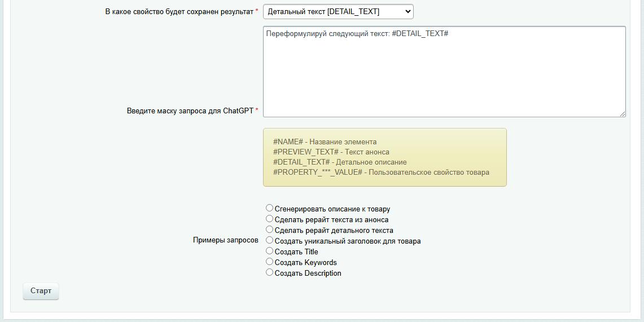
Task: Select 'Сгенерировать описание к товару' radio option
Action: coord(269,208)
